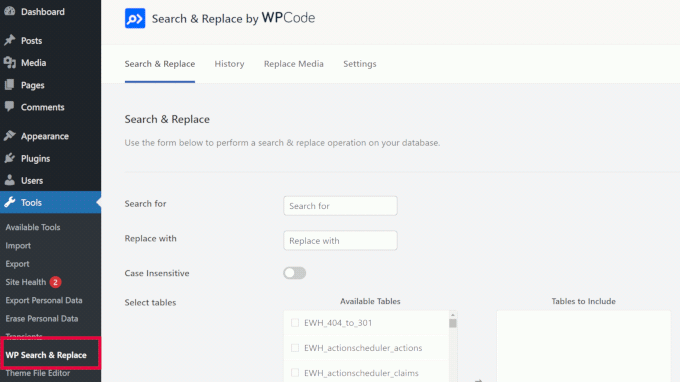Open WP Search & Replace submenu link
The width and height of the screenshot is (680, 382).
(46, 355)
